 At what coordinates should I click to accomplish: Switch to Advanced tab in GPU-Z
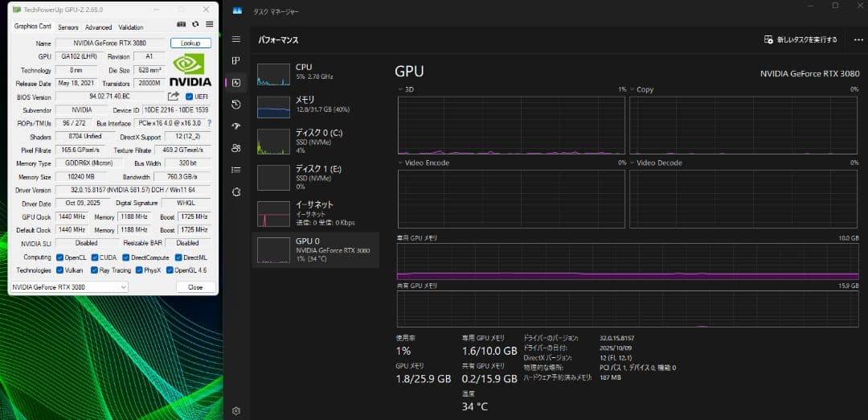click(99, 27)
